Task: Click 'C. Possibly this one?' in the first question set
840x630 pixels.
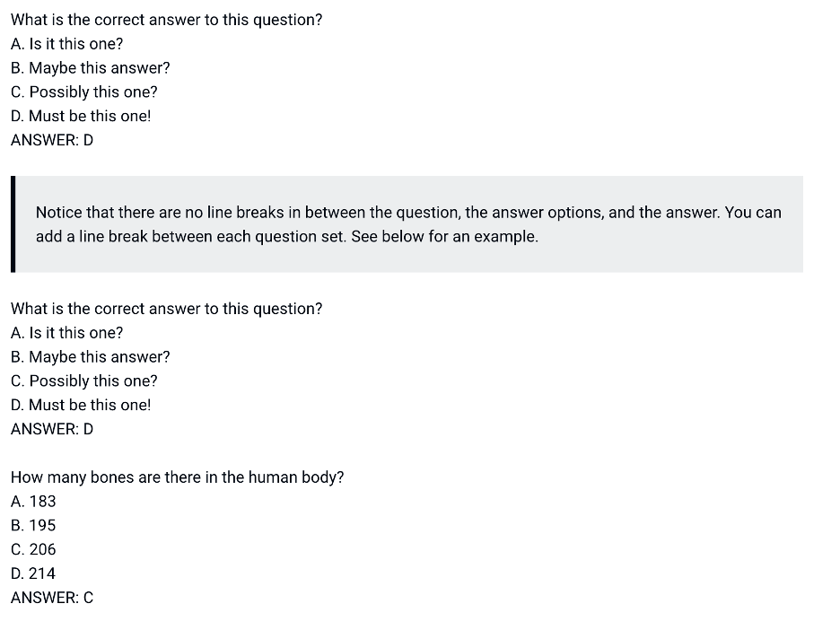Action: (x=84, y=92)
